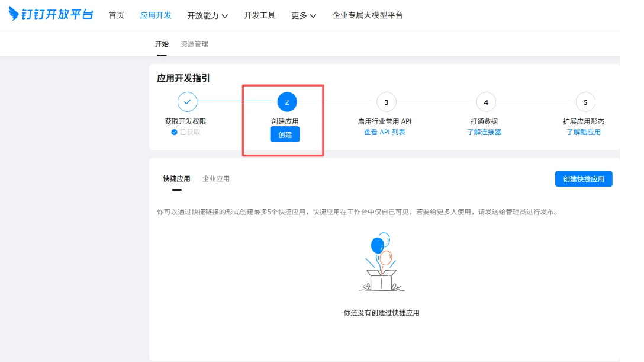Open the 首页 menu item
Viewport: 644px width, 362px height.
116,15
